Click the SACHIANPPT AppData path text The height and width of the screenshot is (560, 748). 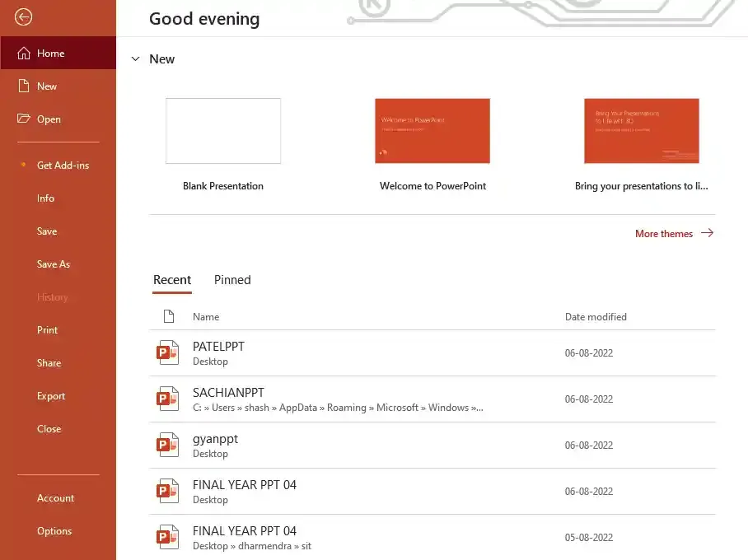[338, 408]
